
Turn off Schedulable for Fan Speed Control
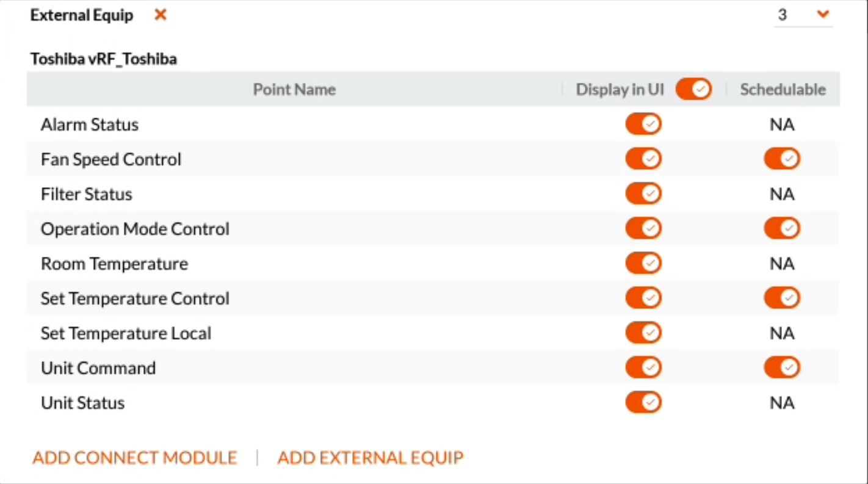(782, 159)
